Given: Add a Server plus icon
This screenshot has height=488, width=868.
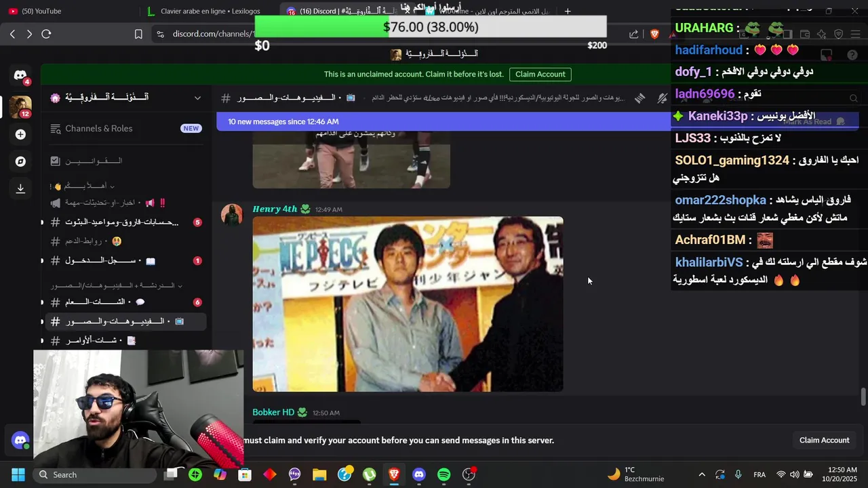Looking at the screenshot, I should [x=20, y=134].
